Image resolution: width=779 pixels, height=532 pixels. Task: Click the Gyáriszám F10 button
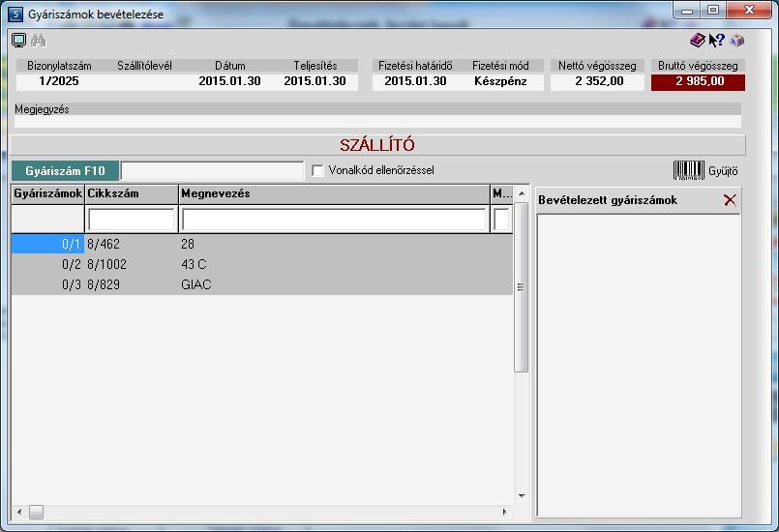coord(65,171)
